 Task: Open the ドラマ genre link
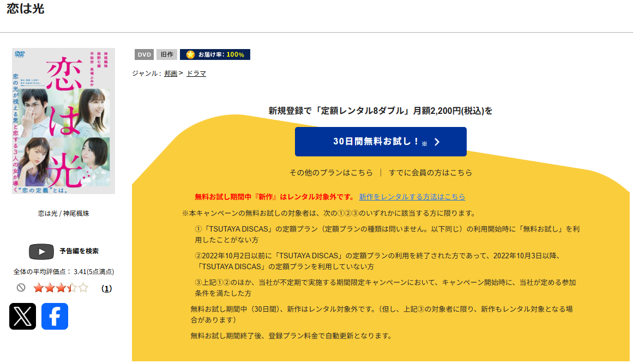(196, 74)
